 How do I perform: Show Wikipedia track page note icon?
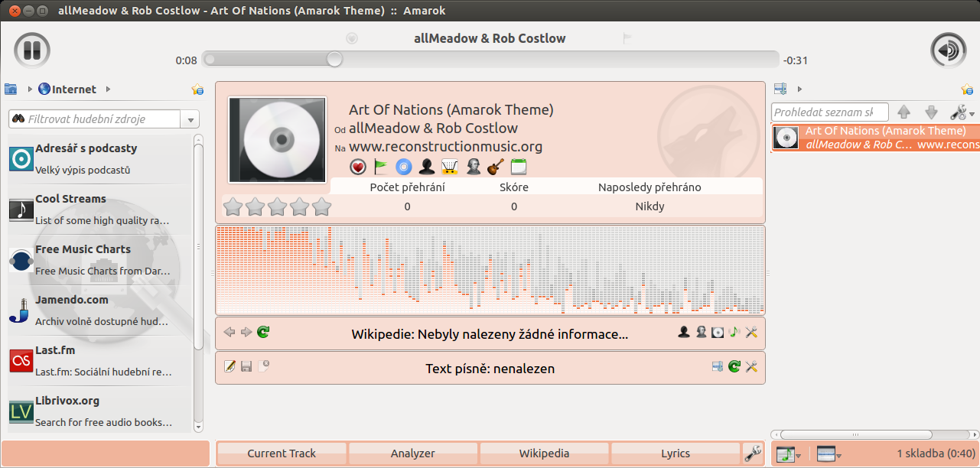[x=734, y=332]
